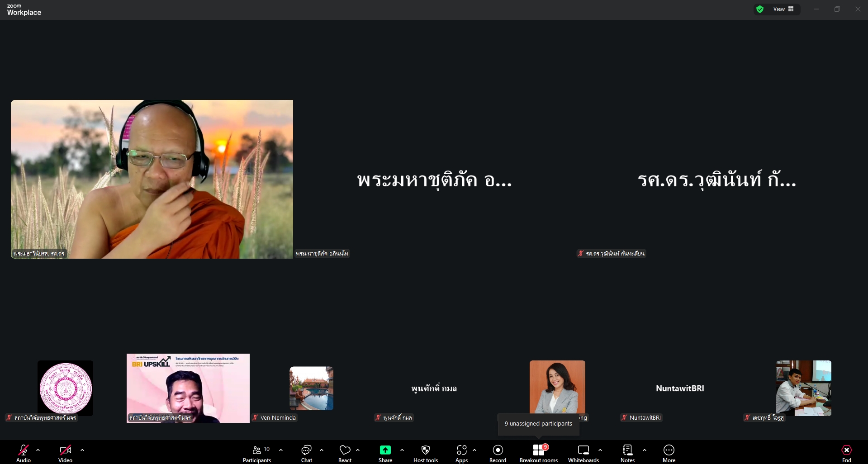Open video options arrow next to Video
868x464 pixels.
(82, 450)
